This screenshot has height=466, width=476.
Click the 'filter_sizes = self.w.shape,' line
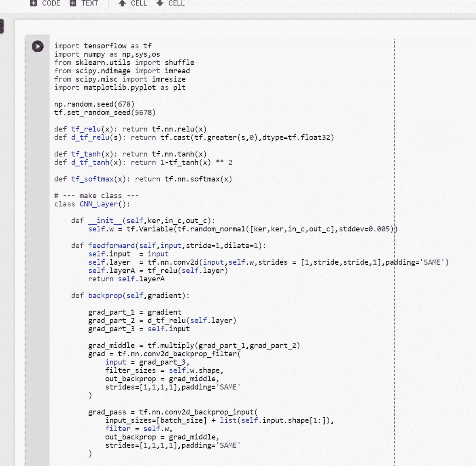point(164,371)
